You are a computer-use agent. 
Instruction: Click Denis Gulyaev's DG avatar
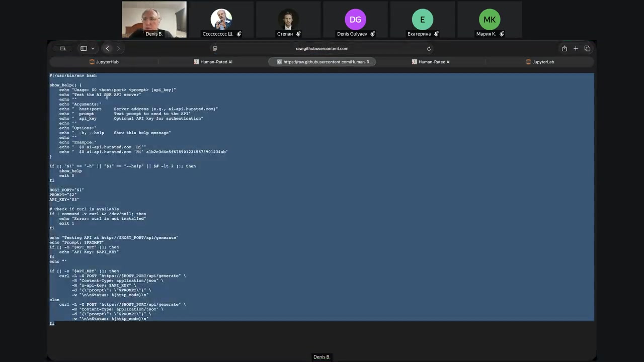tap(355, 20)
